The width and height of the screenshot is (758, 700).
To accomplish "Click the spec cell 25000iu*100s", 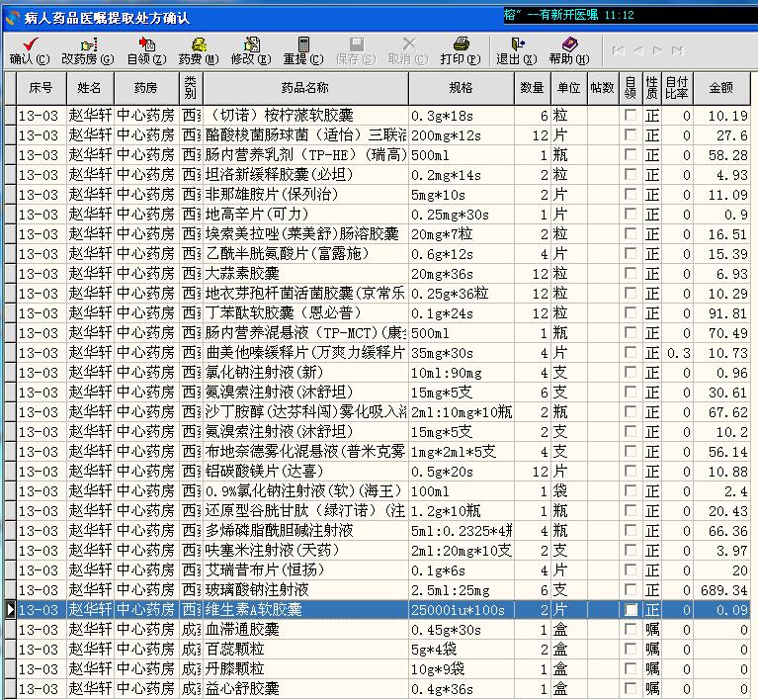I will click(x=462, y=610).
